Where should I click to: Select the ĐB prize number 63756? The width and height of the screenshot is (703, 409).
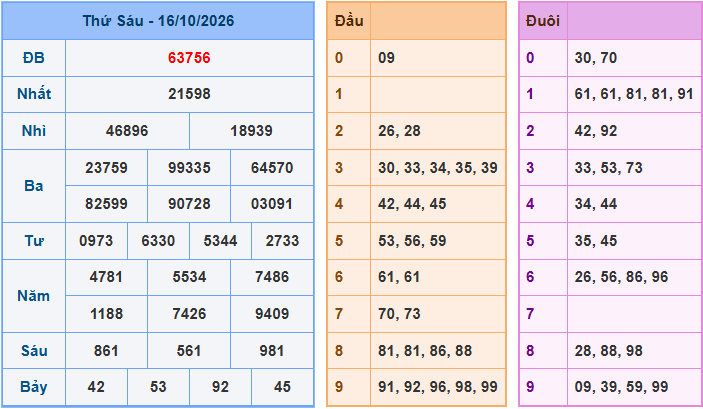click(189, 58)
